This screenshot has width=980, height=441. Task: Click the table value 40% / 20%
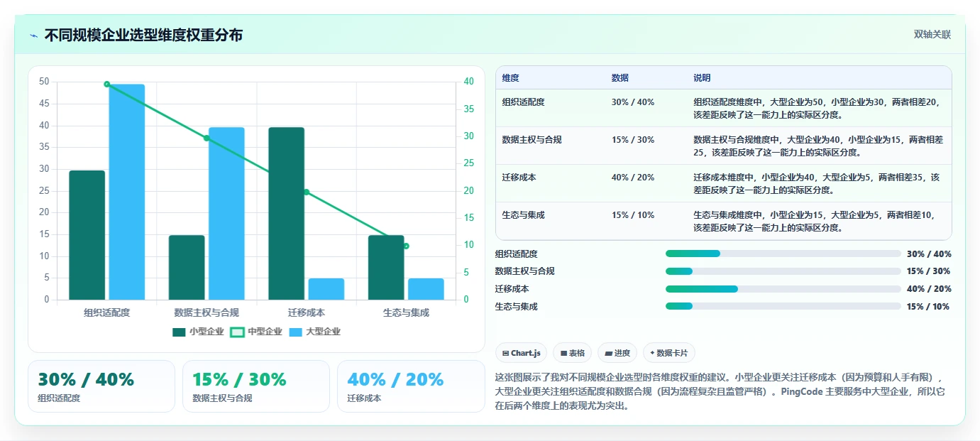[633, 178]
